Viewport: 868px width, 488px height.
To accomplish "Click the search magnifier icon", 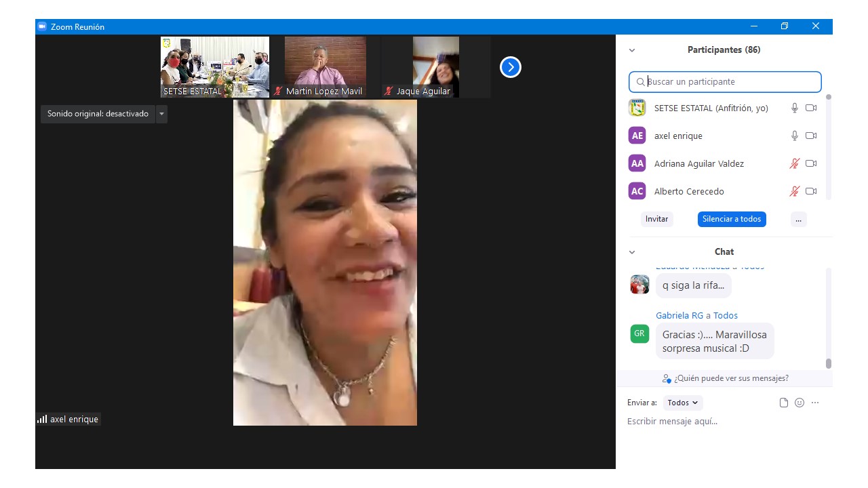I will (640, 82).
